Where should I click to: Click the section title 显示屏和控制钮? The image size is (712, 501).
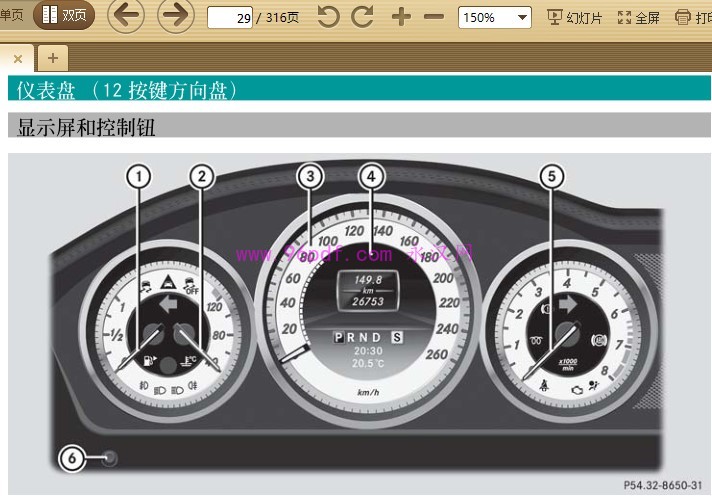point(86,127)
